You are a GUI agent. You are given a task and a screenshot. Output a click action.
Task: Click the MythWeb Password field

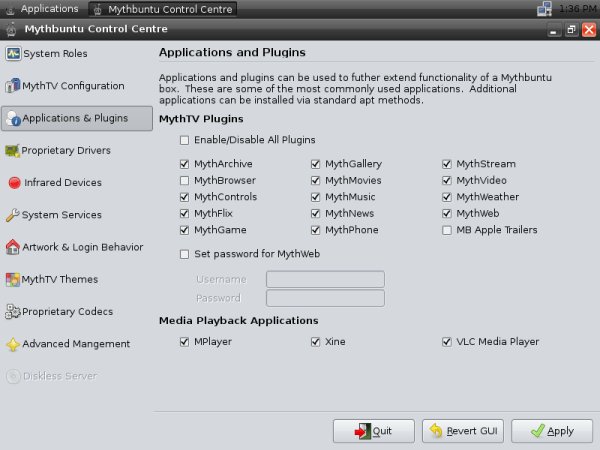click(x=325, y=298)
